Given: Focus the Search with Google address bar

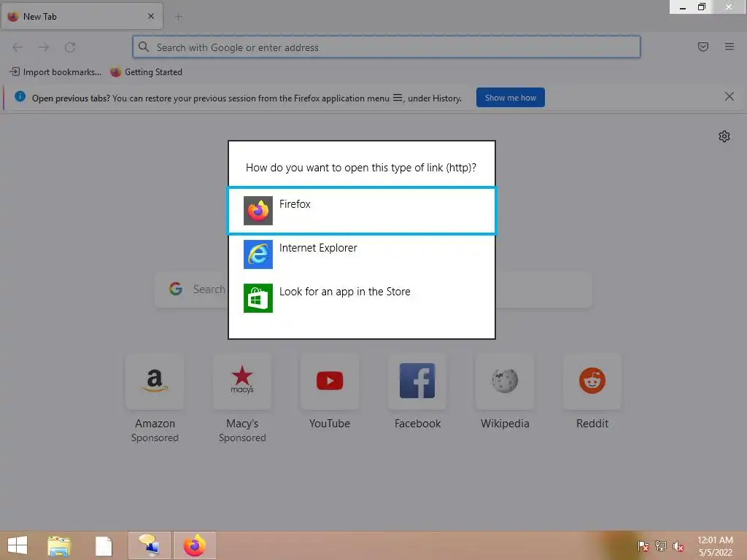Looking at the screenshot, I should (x=387, y=47).
